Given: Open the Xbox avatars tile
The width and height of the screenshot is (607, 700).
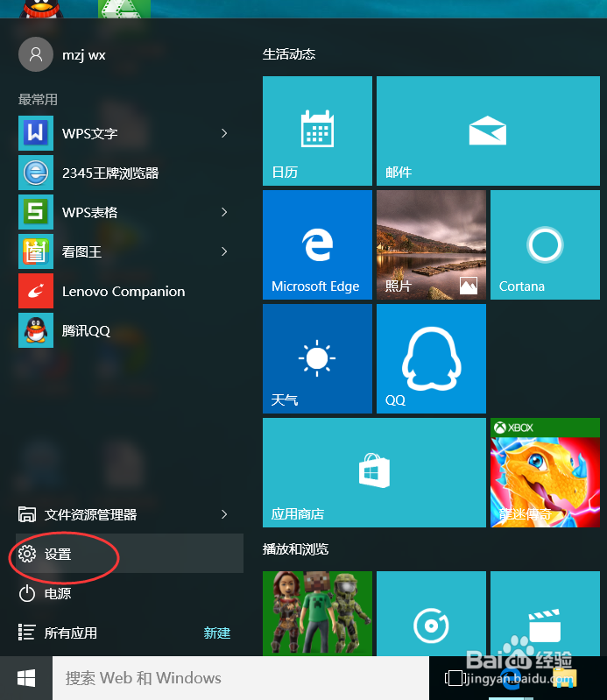Looking at the screenshot, I should (x=317, y=613).
